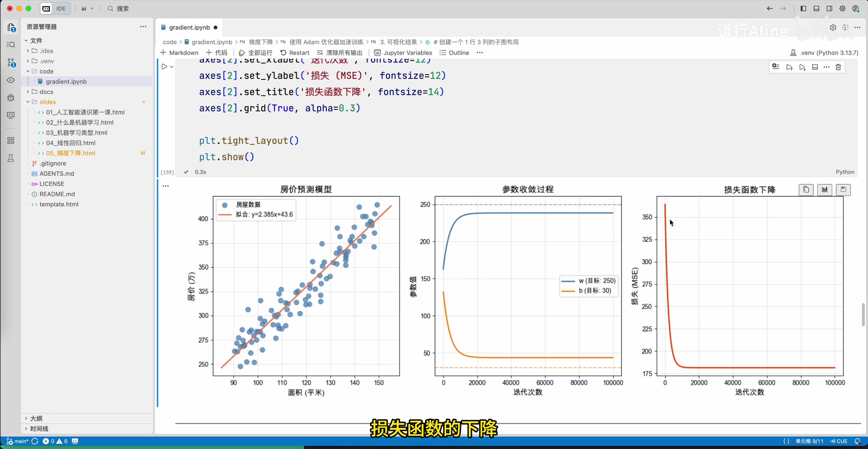Screen dimensions: 868x449
Task: Restart the notebook kernel
Action: (x=295, y=53)
